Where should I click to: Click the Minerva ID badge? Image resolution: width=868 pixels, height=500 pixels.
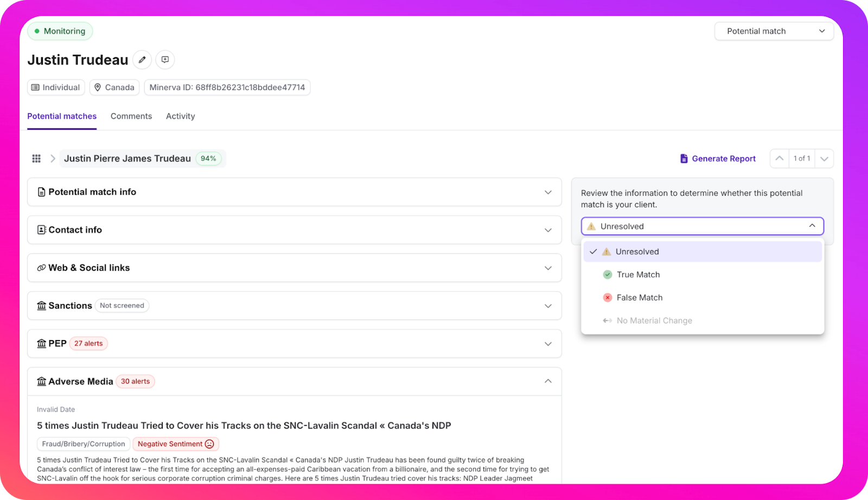coord(227,87)
